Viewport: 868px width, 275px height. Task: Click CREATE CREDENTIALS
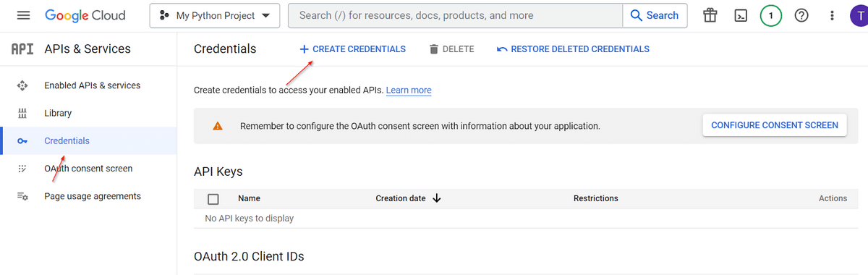tap(352, 49)
